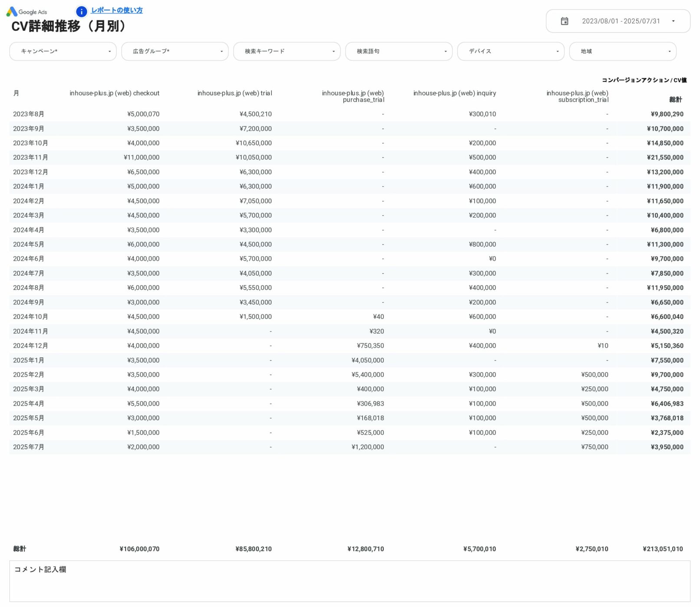The width and height of the screenshot is (700, 607).
Task: Expand the date range dropdown arrow
Action: (673, 21)
